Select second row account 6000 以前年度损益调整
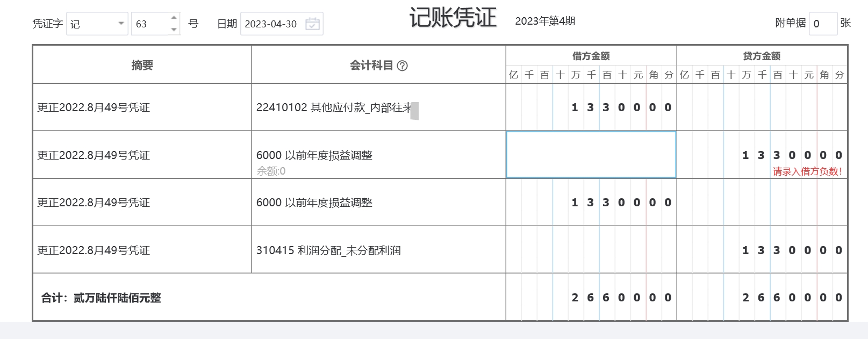The image size is (868, 339). point(314,155)
